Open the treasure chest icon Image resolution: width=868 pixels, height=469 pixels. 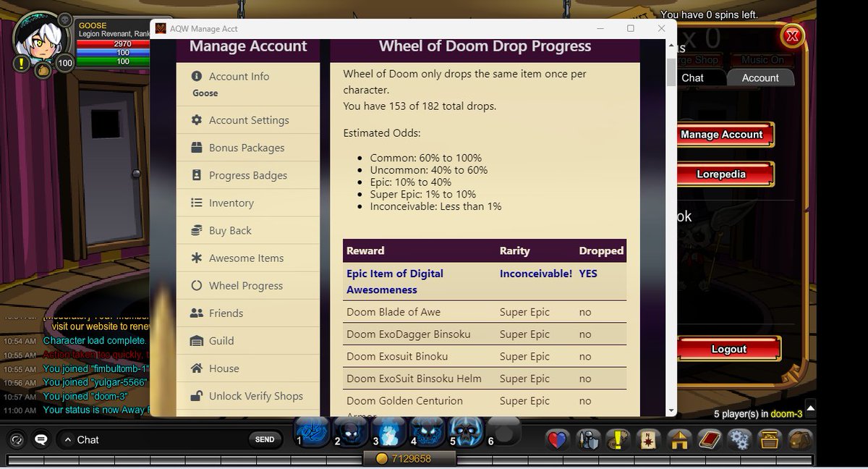[x=770, y=439]
